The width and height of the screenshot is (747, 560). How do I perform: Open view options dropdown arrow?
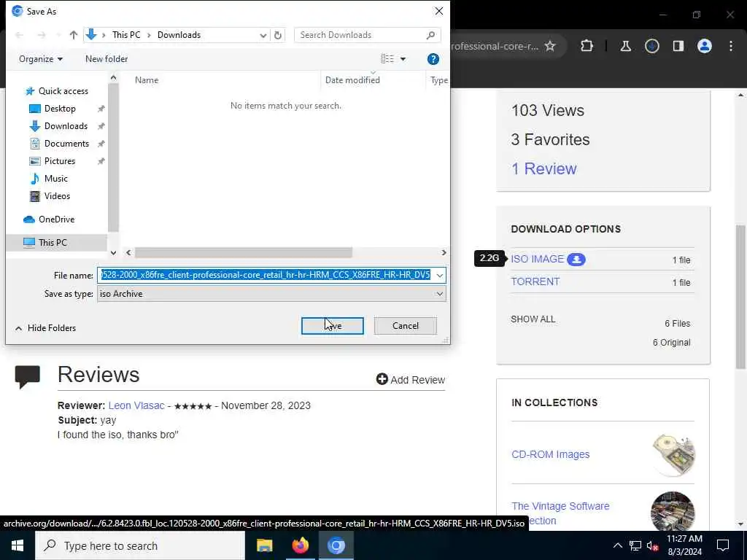pyautogui.click(x=403, y=59)
